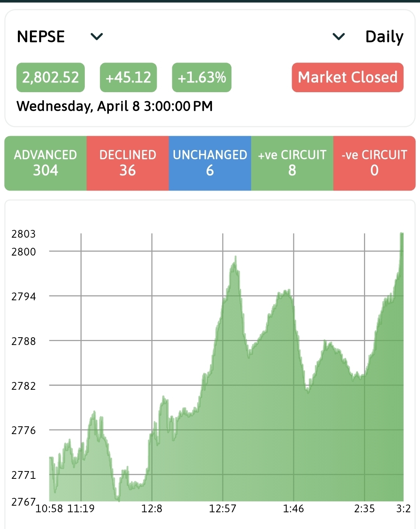Tap the 2,802.52 index value badge
Viewport: 420px width, 529px height.
click(x=51, y=77)
